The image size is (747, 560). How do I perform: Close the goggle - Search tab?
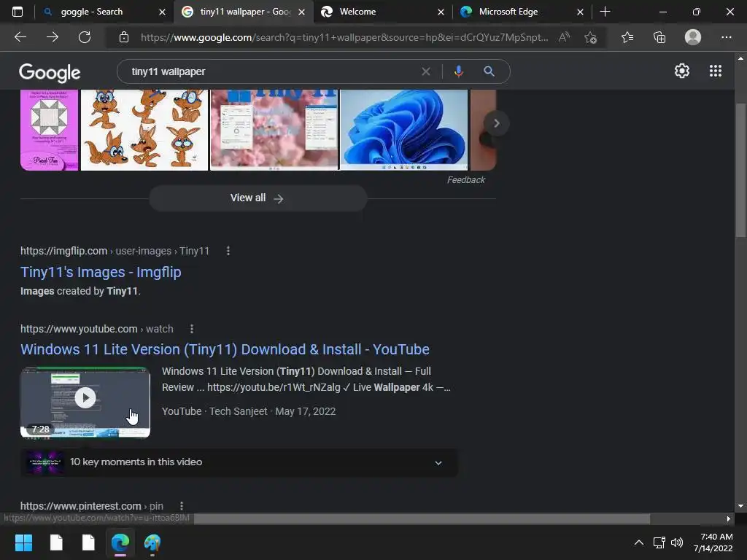pyautogui.click(x=162, y=12)
